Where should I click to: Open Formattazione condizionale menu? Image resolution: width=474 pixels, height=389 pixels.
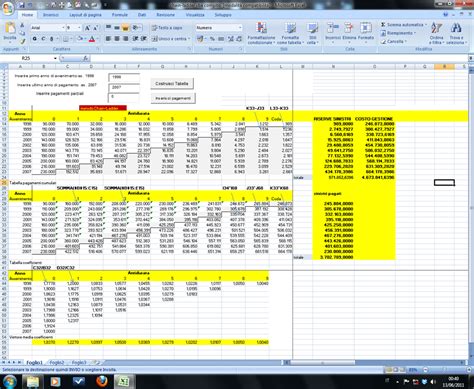(261, 33)
